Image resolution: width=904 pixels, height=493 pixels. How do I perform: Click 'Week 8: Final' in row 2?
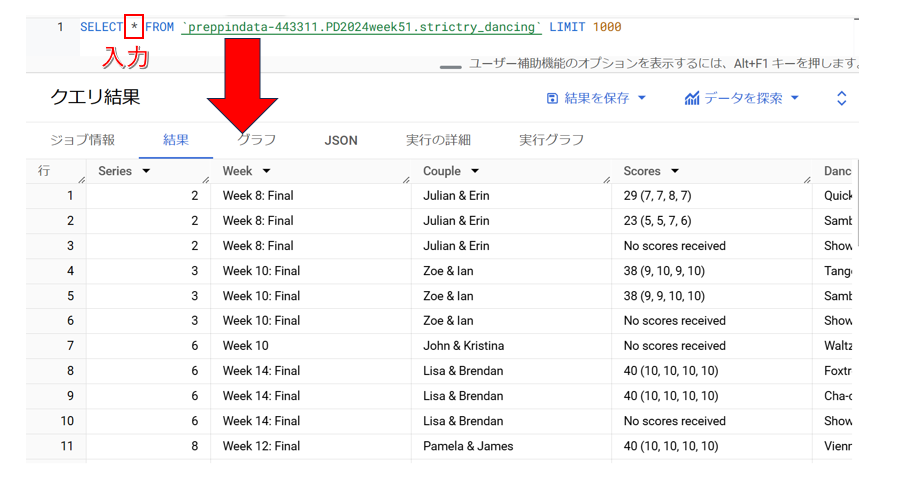click(258, 221)
